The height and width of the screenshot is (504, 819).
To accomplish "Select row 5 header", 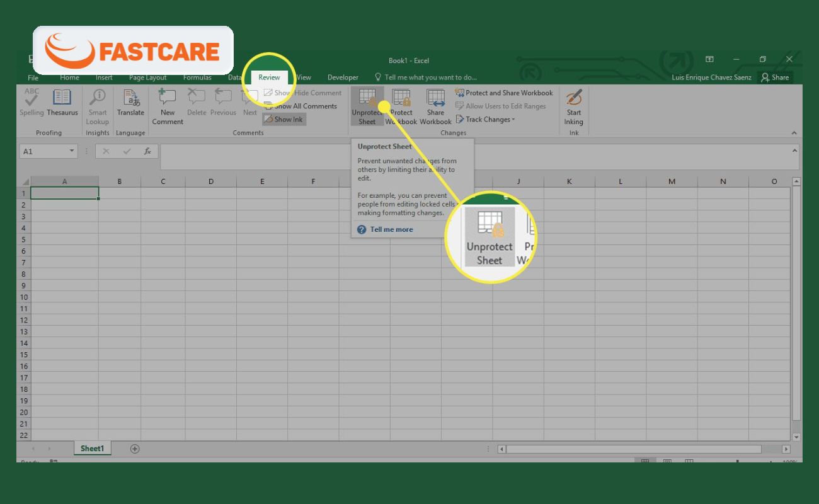I will click(24, 239).
